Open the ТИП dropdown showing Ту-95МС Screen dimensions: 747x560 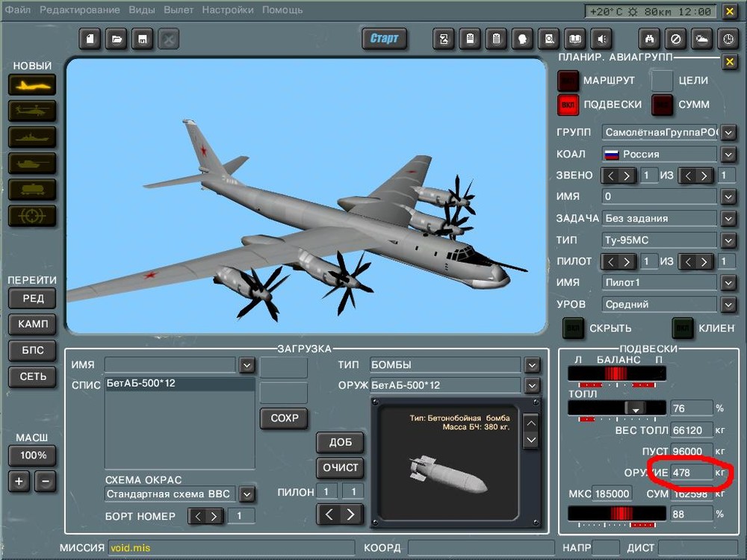pyautogui.click(x=727, y=240)
